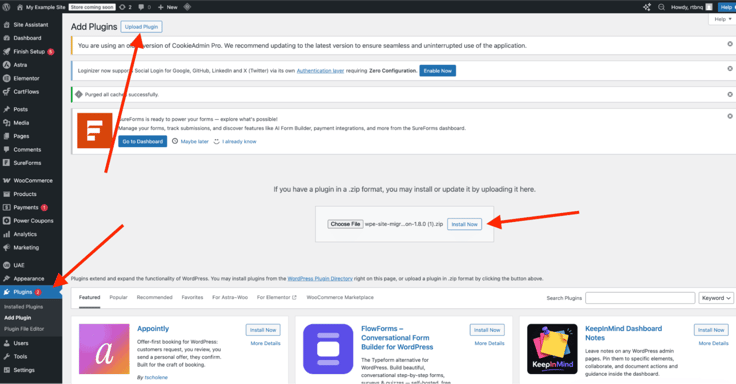Switch to the Popular plugins tab
Screen dimensions: 736x384
tap(118, 298)
